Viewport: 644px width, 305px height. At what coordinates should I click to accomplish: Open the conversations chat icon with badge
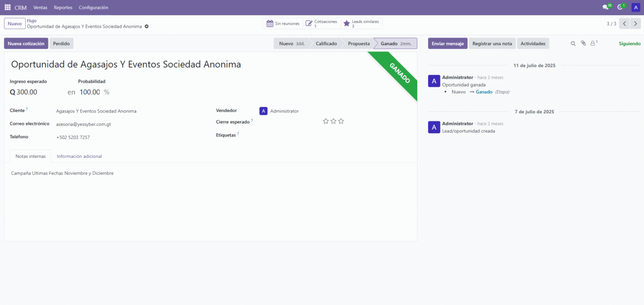pos(605,7)
